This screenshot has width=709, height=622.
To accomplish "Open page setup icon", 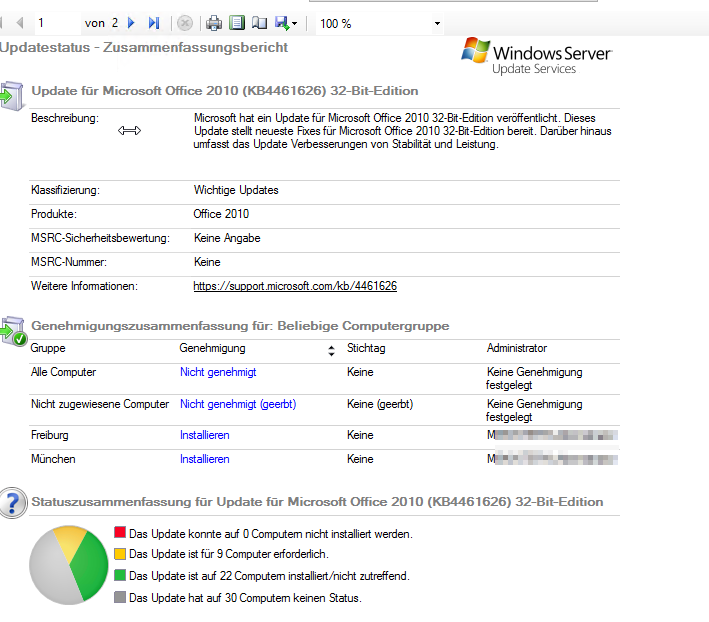I will click(x=260, y=23).
